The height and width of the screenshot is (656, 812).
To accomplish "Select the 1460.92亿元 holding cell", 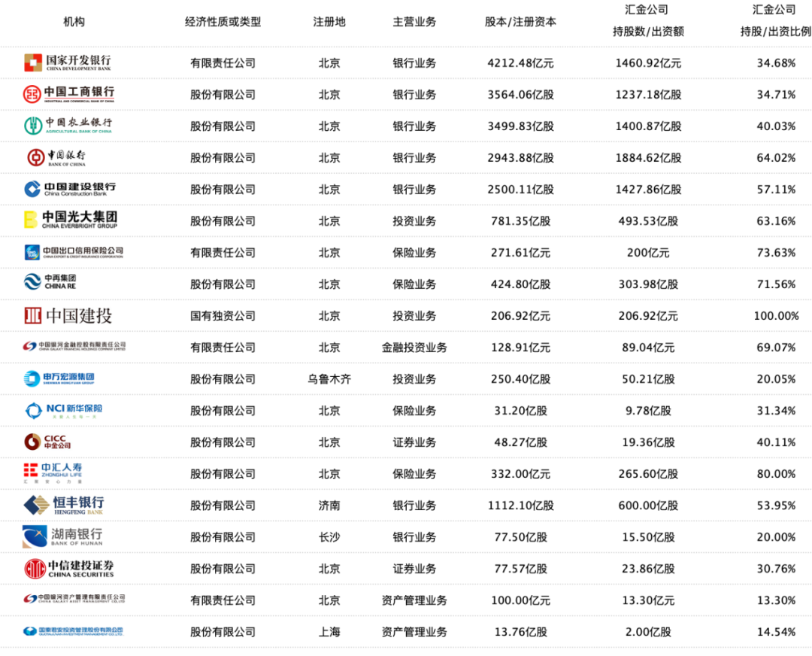I will (648, 63).
